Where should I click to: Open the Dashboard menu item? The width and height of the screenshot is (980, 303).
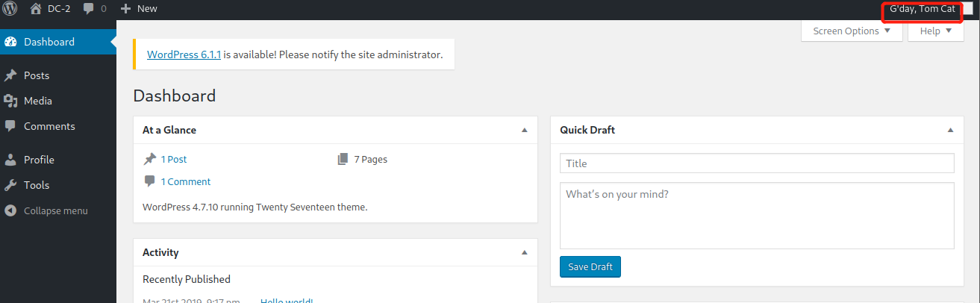pos(58,42)
